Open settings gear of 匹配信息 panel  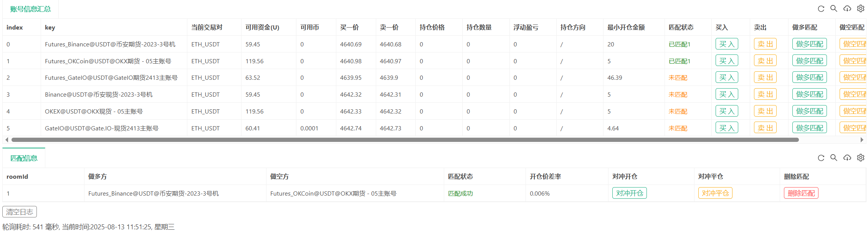(861, 158)
